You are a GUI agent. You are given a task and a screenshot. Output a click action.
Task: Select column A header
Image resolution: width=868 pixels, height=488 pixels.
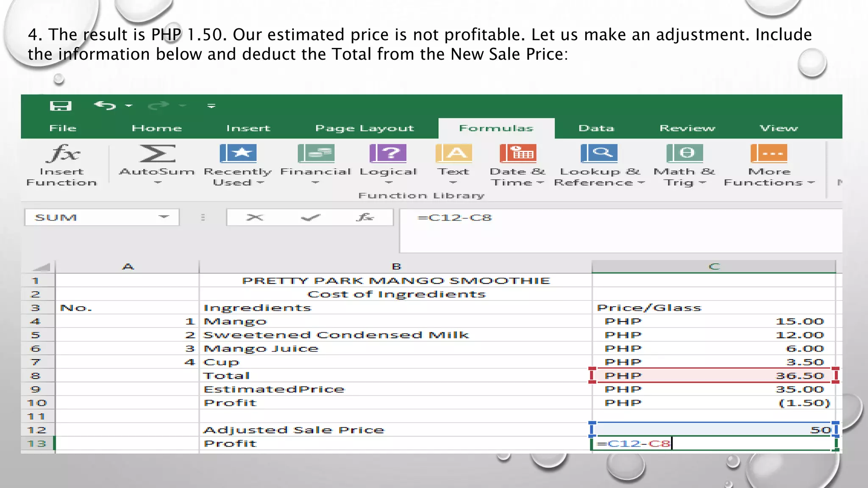pos(127,266)
